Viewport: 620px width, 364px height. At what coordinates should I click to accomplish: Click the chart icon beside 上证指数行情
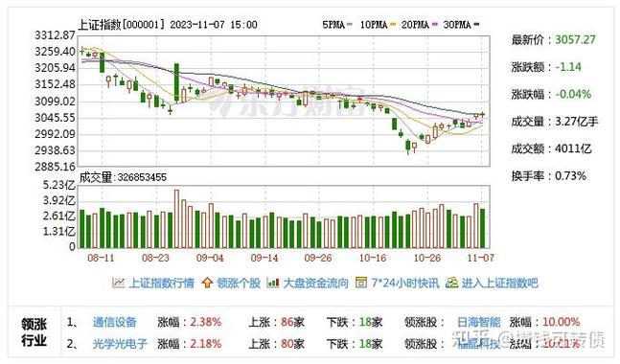click(x=118, y=283)
